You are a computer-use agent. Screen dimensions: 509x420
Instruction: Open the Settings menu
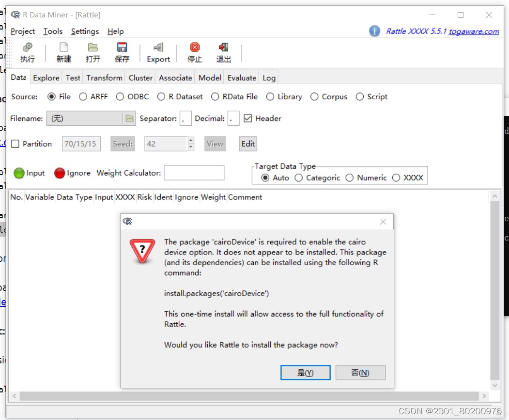pos(85,31)
